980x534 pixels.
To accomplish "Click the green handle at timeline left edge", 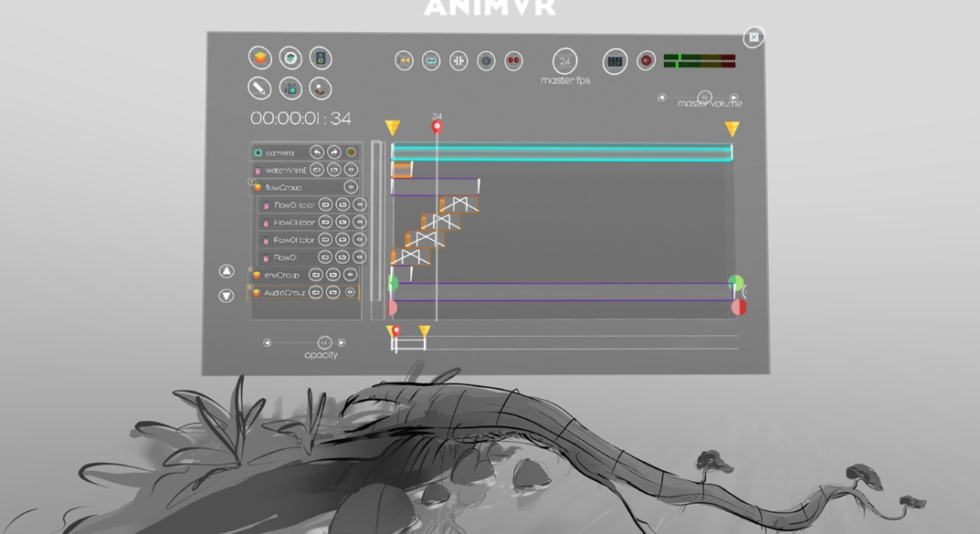I will pyautogui.click(x=393, y=283).
